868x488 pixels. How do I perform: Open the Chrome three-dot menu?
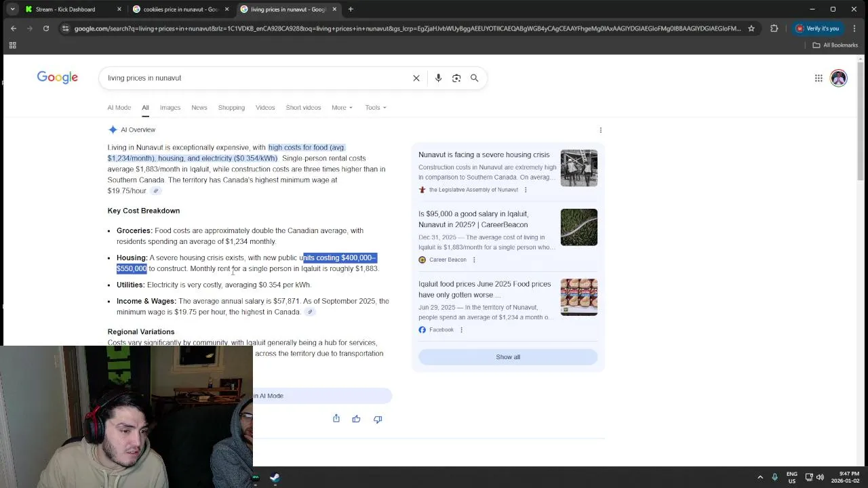click(x=854, y=28)
